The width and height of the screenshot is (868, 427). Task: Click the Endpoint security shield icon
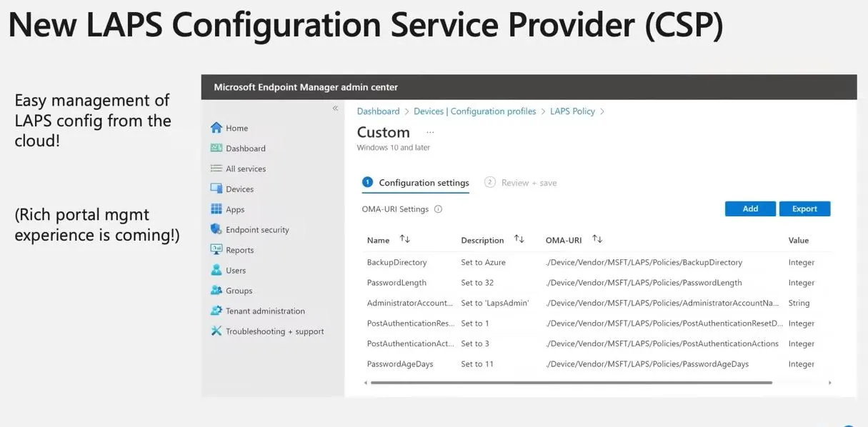216,229
